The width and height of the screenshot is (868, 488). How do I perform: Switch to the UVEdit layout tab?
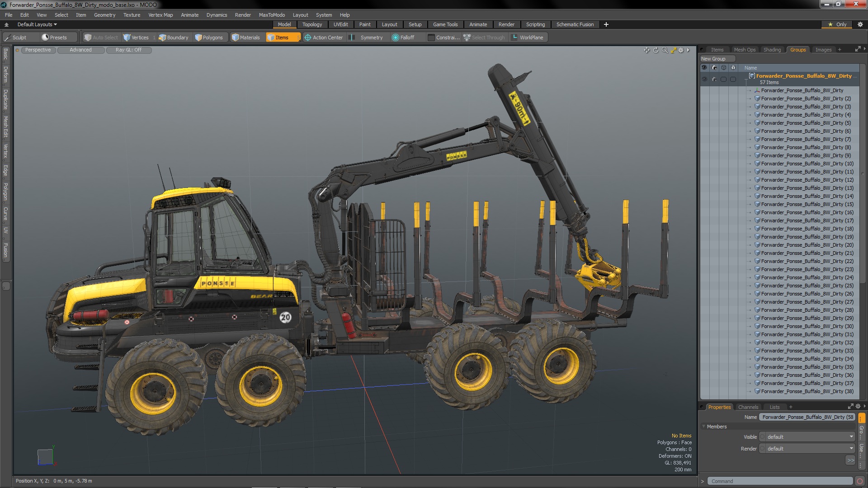340,24
